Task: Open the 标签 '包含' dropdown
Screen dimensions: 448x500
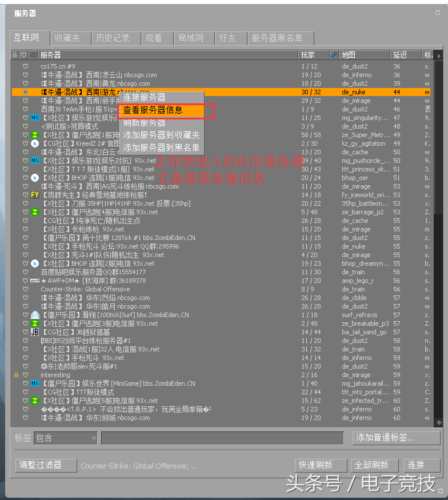Action: point(65,438)
